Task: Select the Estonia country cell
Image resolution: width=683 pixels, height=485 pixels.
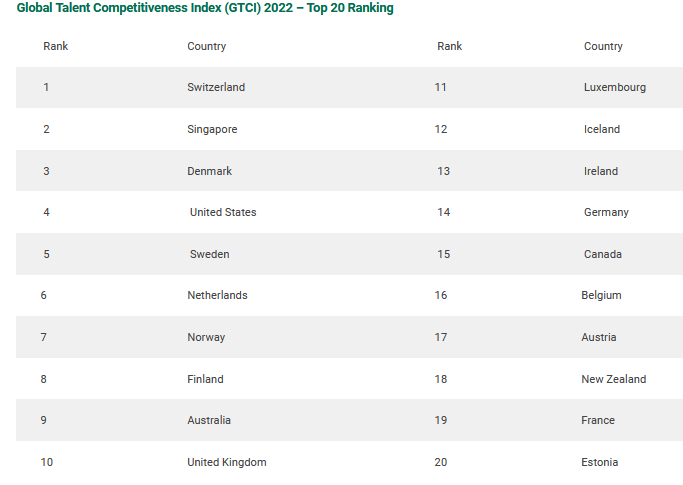Action: pyautogui.click(x=599, y=462)
